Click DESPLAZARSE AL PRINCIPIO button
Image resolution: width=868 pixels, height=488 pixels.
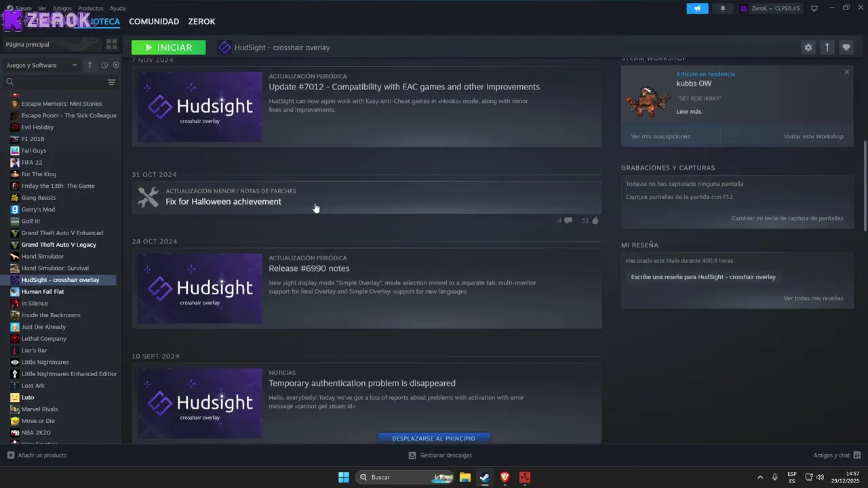(x=434, y=439)
